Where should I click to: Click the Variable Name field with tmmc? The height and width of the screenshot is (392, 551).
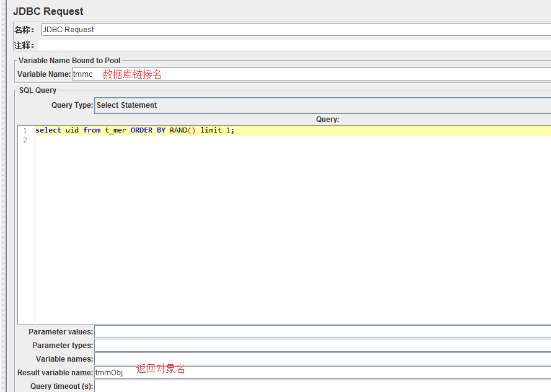pyautogui.click(x=311, y=74)
